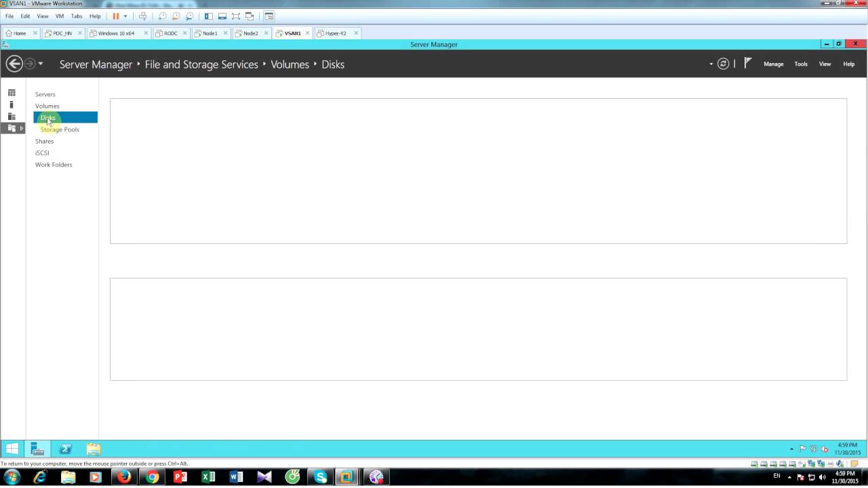
Task: Click the guest Start button
Action: coord(12,449)
